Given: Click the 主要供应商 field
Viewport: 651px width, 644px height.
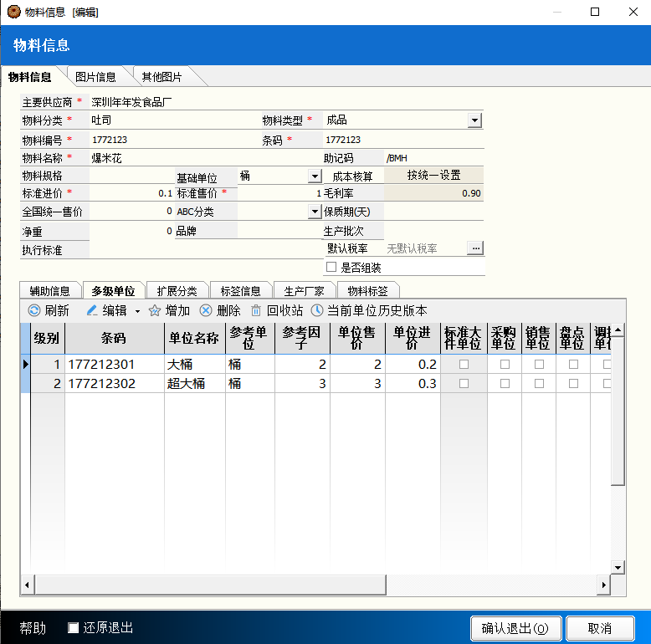Looking at the screenshot, I should [286, 102].
